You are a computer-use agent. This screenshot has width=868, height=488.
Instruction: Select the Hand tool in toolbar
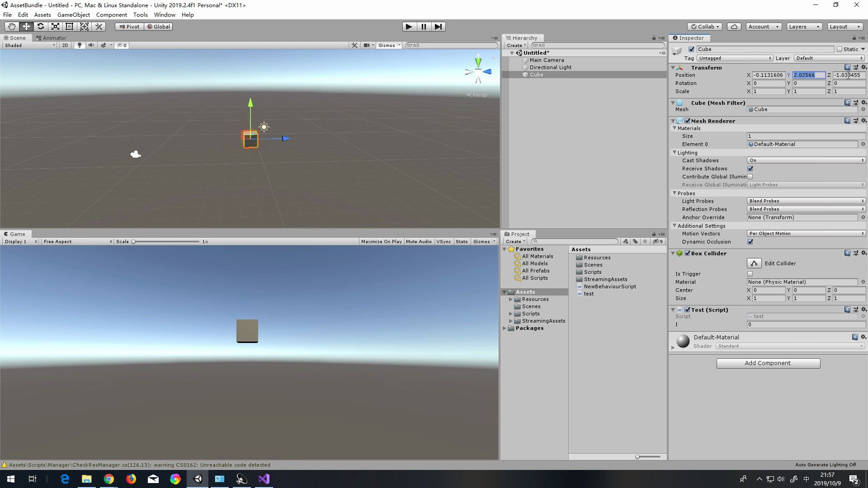pos(12,27)
